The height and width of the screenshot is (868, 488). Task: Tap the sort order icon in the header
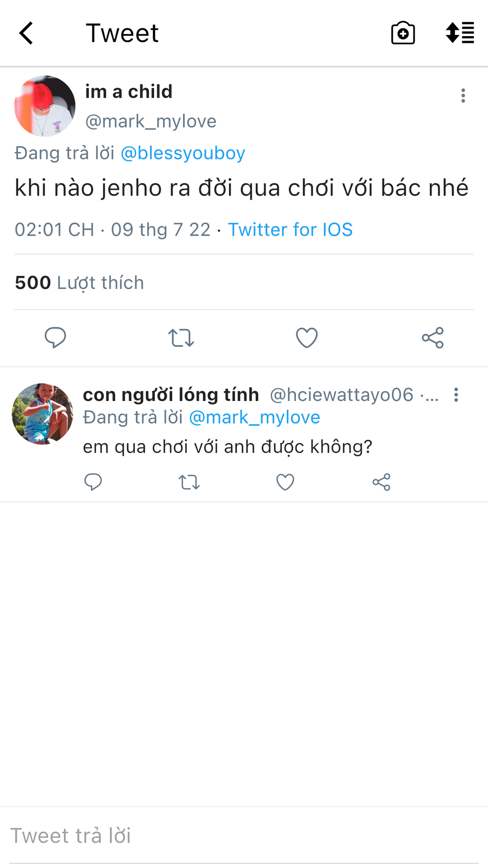pos(460,33)
